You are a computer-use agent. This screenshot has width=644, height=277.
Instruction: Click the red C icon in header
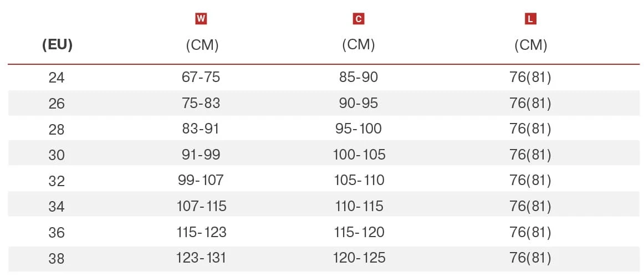359,19
